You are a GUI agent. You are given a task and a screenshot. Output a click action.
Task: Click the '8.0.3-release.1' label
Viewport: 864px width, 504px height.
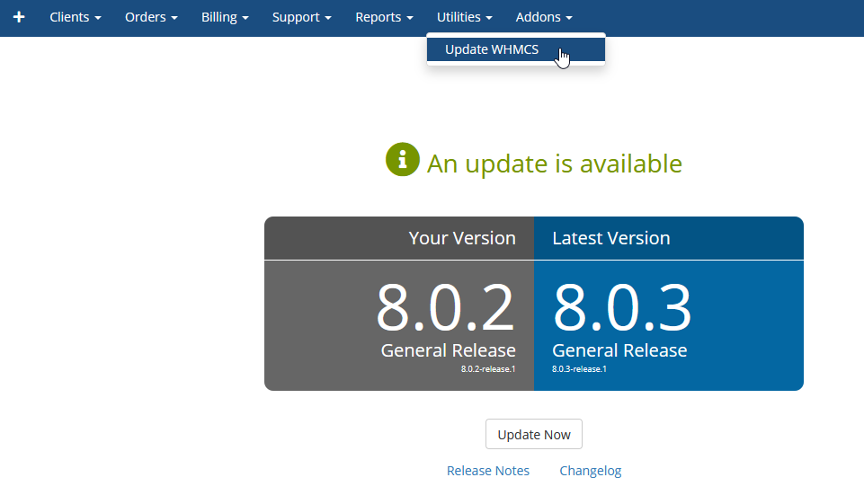(x=579, y=369)
